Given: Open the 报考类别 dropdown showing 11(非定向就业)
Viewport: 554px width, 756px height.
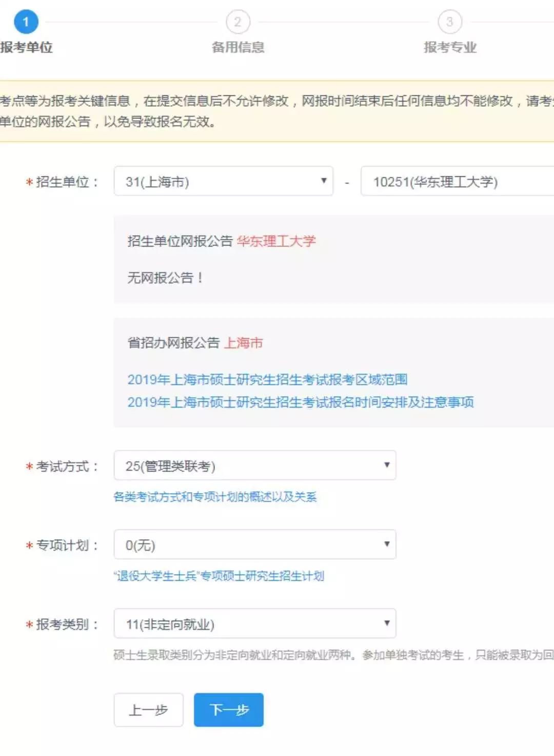Looking at the screenshot, I should click(x=254, y=624).
